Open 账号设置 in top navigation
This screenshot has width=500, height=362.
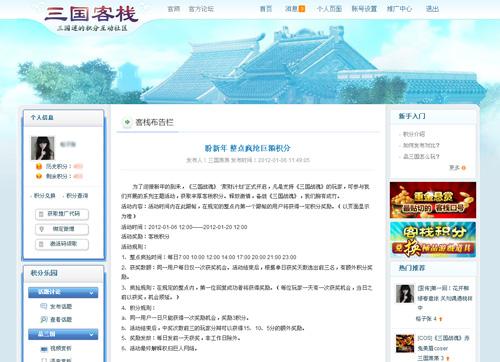[x=364, y=9]
